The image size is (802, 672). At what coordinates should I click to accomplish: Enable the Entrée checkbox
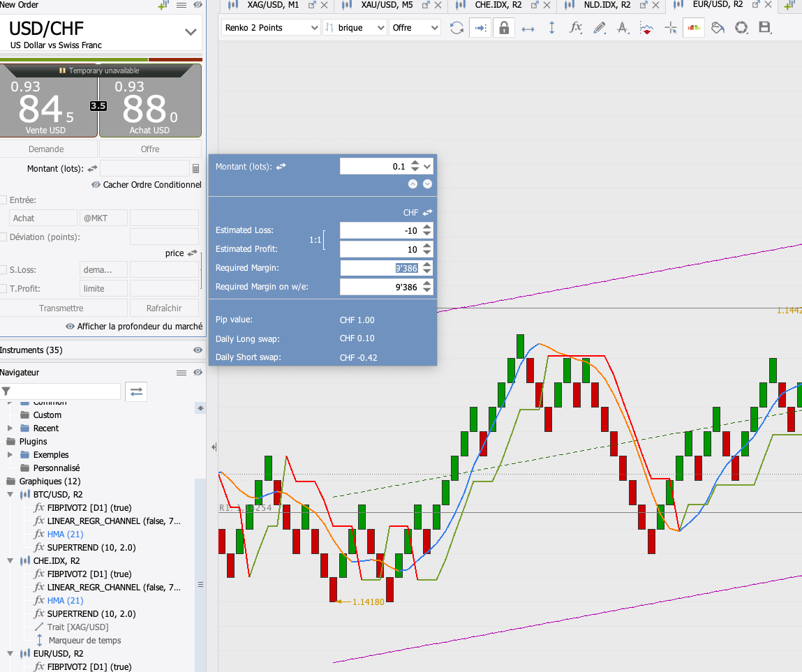tap(3, 200)
